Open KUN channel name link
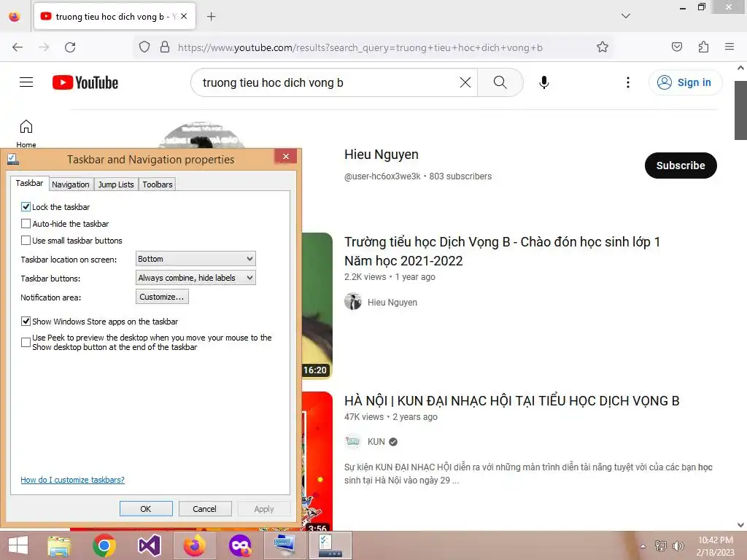 376,441
